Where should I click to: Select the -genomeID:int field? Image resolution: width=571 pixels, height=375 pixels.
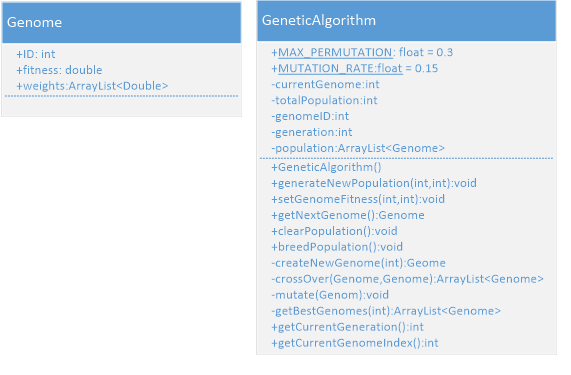click(310, 117)
